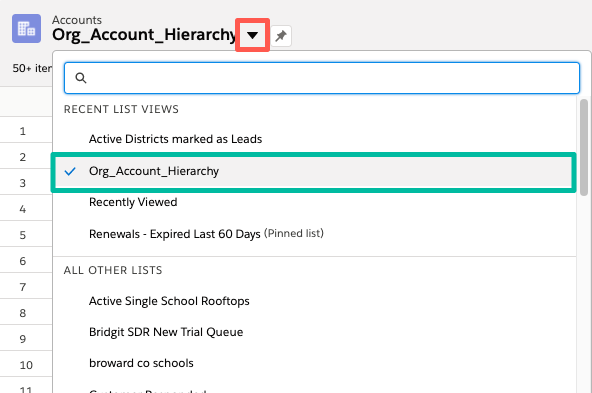592x393 pixels.
Task: Open the list view dropdown arrow
Action: click(x=252, y=35)
